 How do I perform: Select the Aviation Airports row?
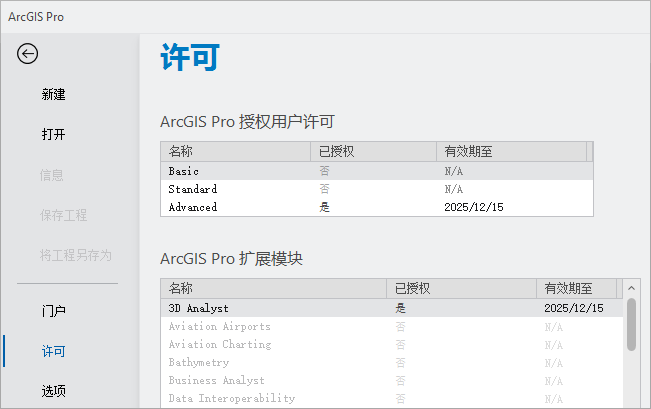click(x=392, y=326)
